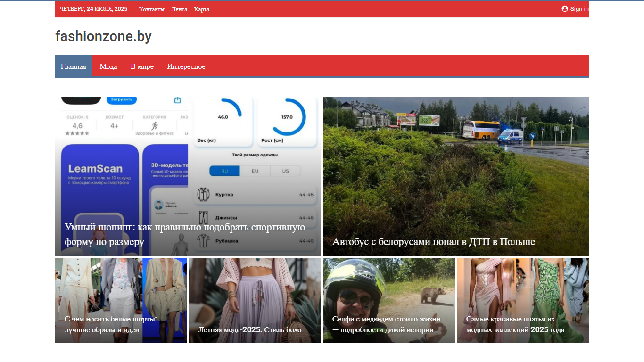Screen dimensions: 644x362
Task: Open the Интересное menu item
Action: pyautogui.click(x=186, y=66)
